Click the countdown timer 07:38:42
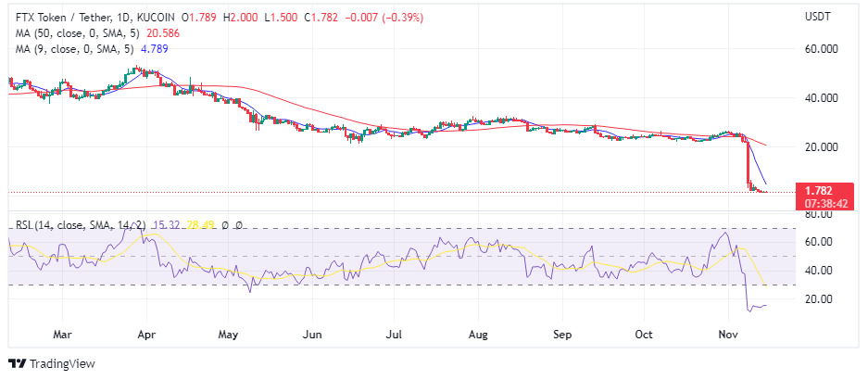Image resolution: width=868 pixels, height=380 pixels. [x=827, y=204]
